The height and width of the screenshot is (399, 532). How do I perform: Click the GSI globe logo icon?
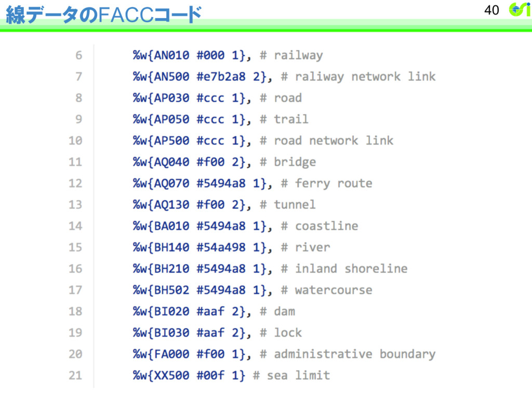[x=520, y=9]
